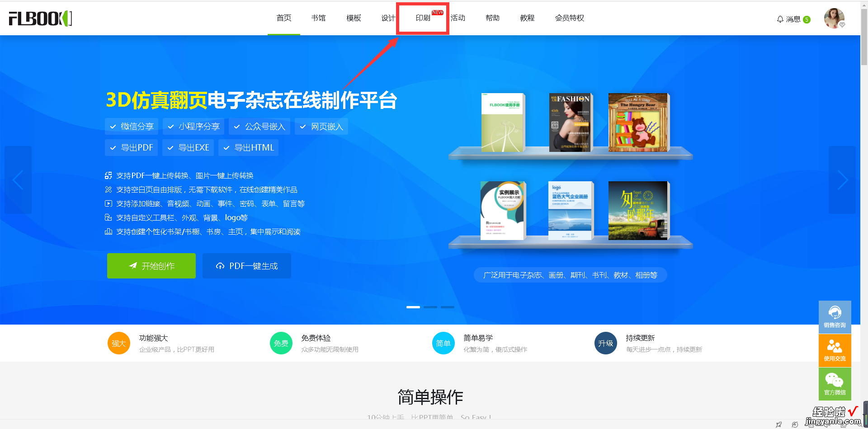Open the 活动 navigation item
The image size is (868, 429).
(458, 18)
